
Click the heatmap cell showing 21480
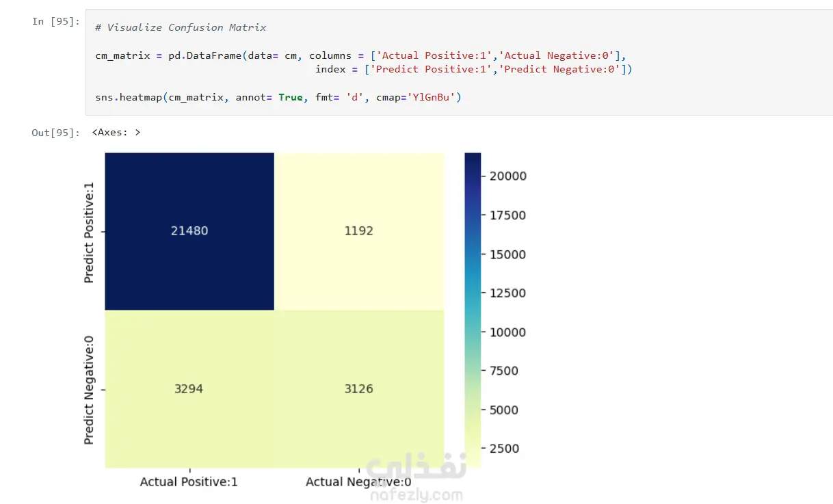(189, 231)
